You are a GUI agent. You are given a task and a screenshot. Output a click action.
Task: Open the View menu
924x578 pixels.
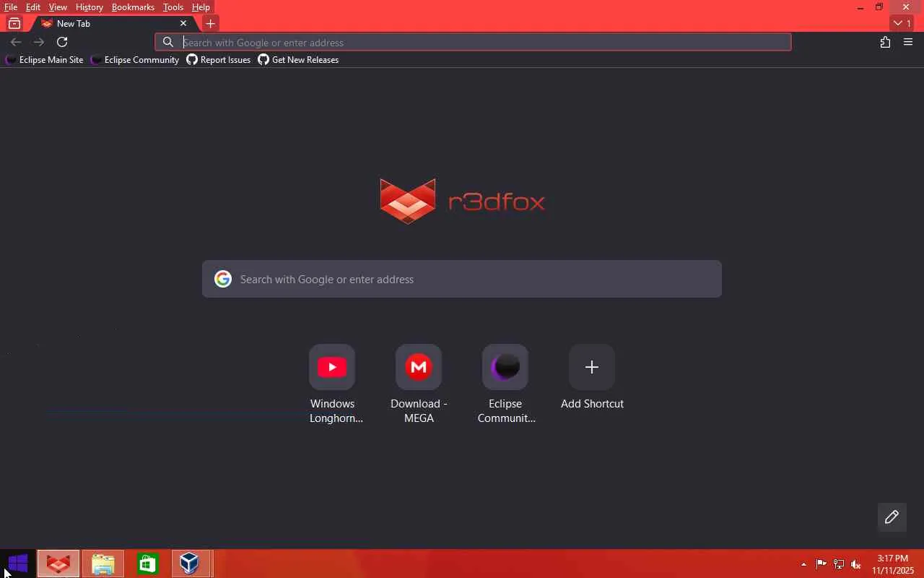point(58,7)
